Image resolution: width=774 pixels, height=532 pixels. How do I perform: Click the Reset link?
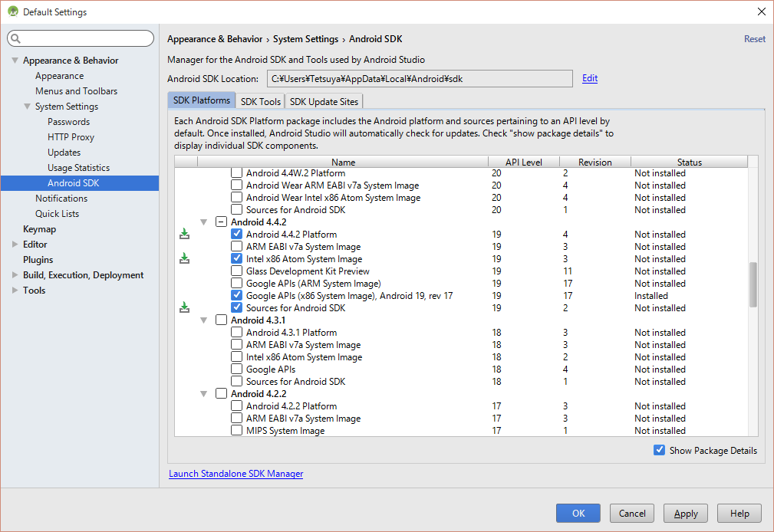[x=755, y=38]
